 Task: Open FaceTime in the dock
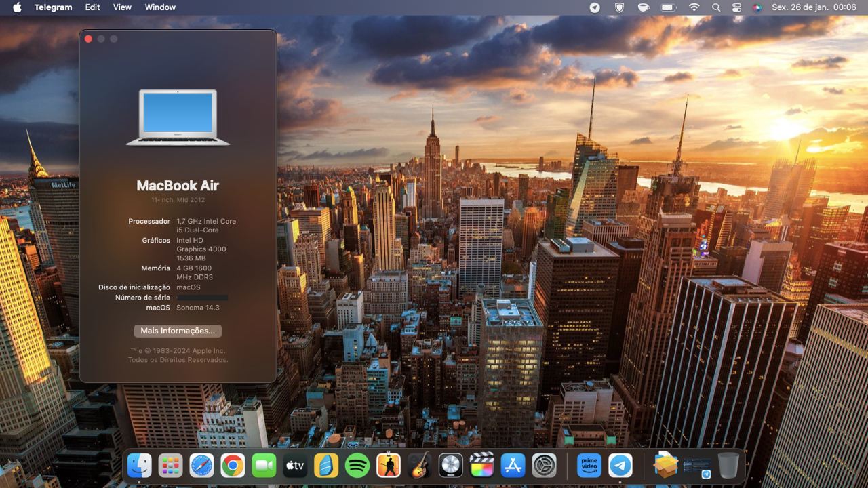tap(264, 466)
